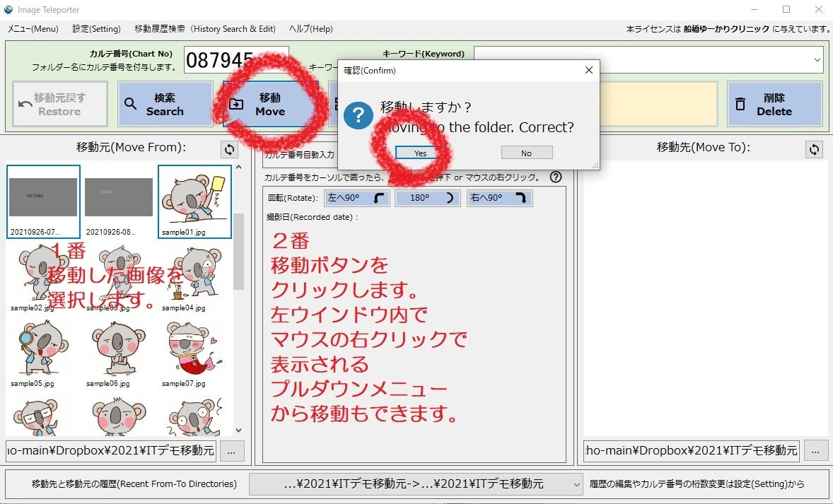The image size is (833, 504).
Task: Click the Restore undo button
Action: tap(60, 105)
